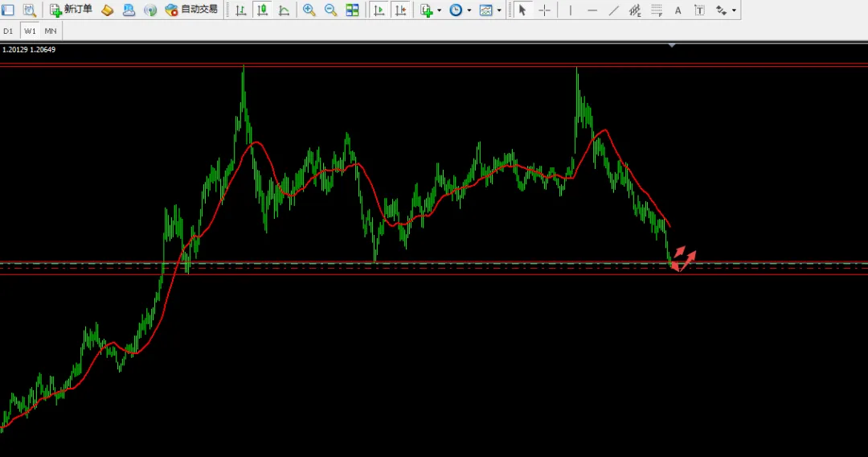Screen dimensions: 868x457
Task: Open the Data Window magnifier icon
Action: click(30, 10)
